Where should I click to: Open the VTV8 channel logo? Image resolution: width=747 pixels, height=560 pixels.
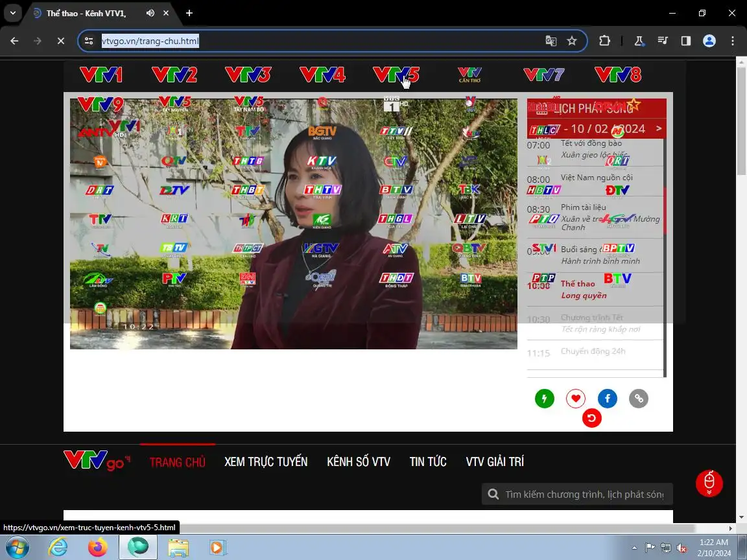(618, 75)
